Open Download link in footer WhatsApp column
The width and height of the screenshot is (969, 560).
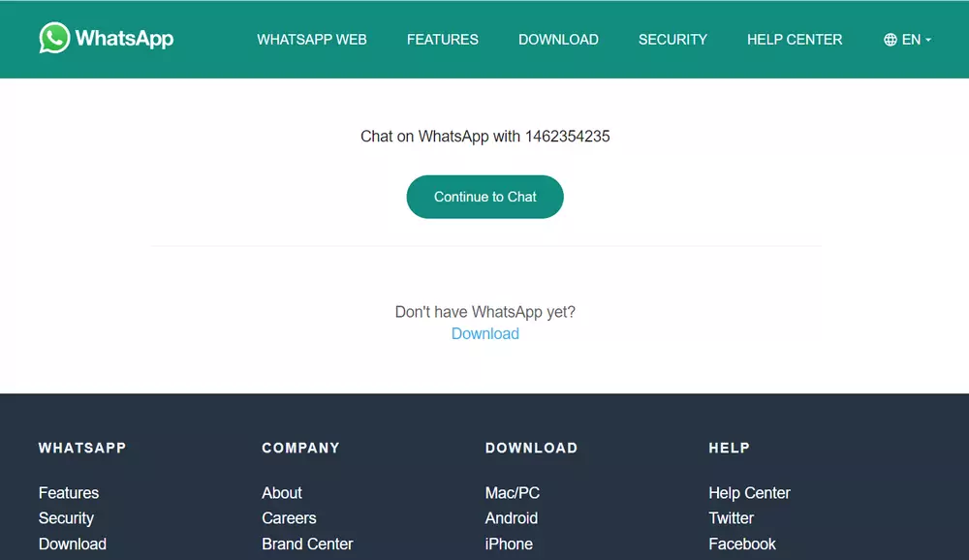(73, 544)
